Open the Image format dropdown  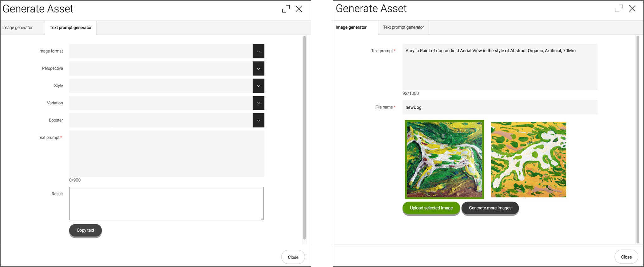(258, 51)
